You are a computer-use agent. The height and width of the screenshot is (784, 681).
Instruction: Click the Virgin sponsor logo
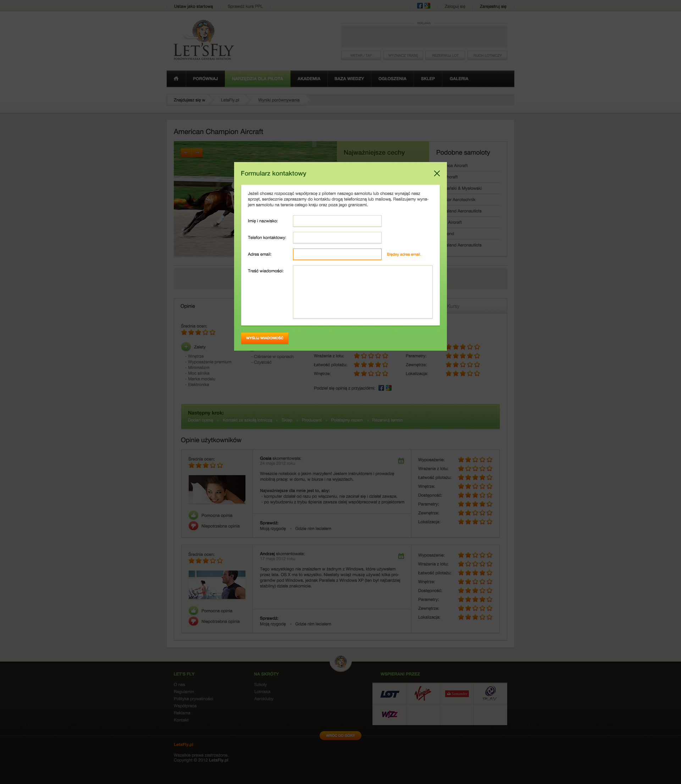tap(422, 694)
